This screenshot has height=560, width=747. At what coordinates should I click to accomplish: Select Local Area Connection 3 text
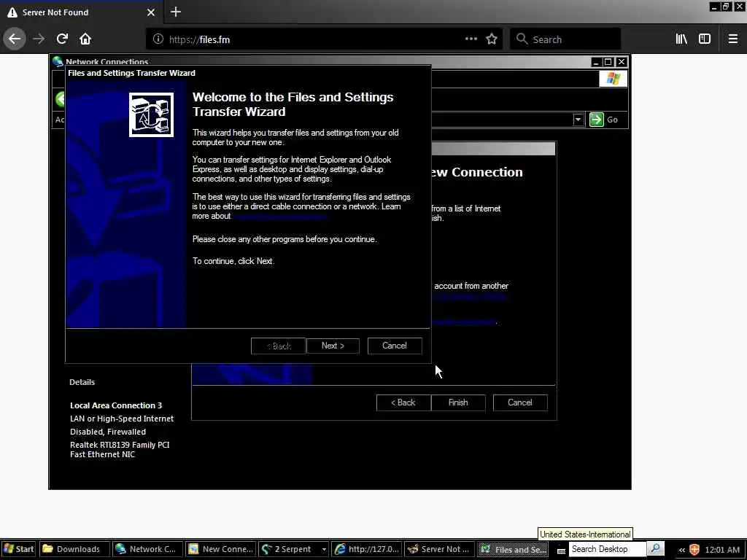point(116,405)
